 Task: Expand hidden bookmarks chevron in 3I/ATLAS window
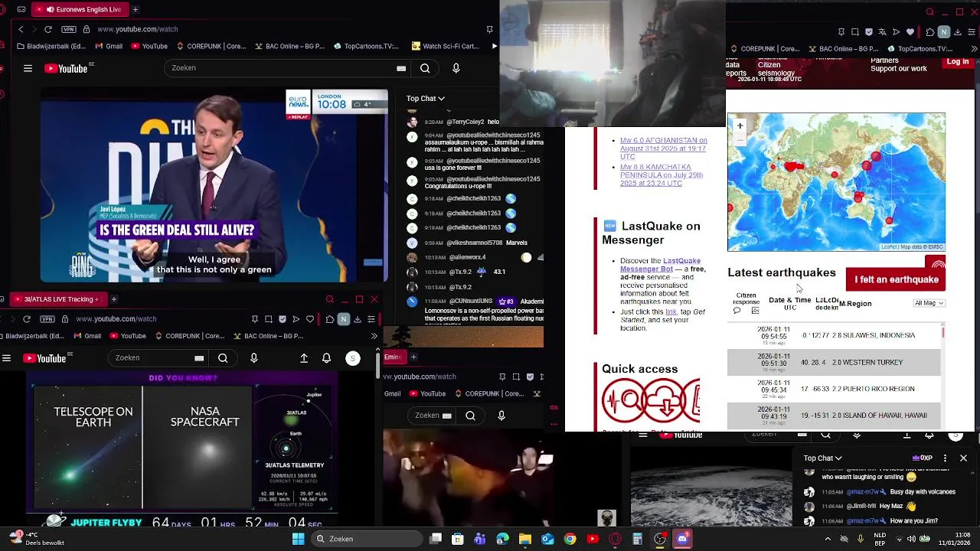coord(374,336)
